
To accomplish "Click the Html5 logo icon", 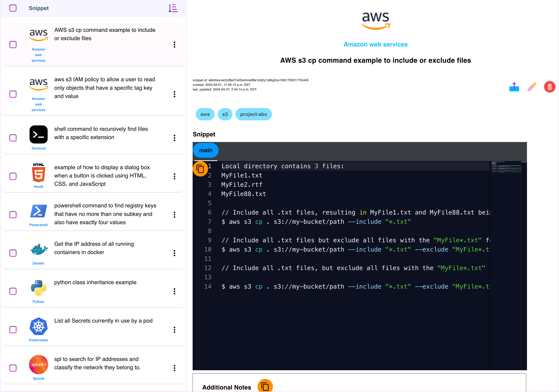I will point(38,174).
